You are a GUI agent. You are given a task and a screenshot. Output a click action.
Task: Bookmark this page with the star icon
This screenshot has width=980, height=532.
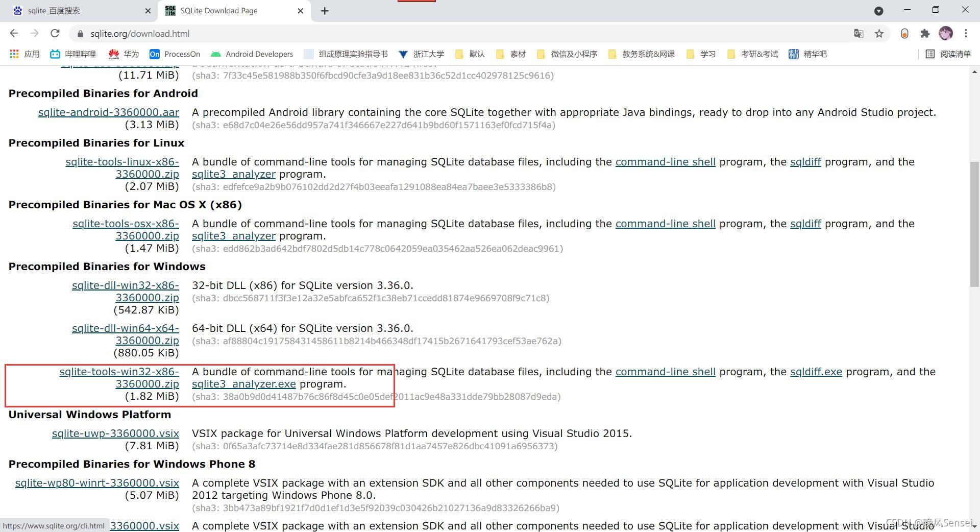pos(879,34)
